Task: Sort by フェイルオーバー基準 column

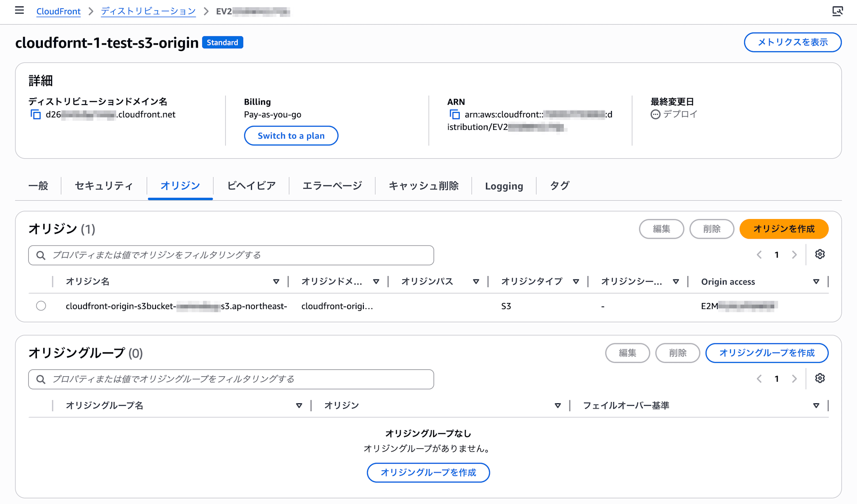Action: 816,405
